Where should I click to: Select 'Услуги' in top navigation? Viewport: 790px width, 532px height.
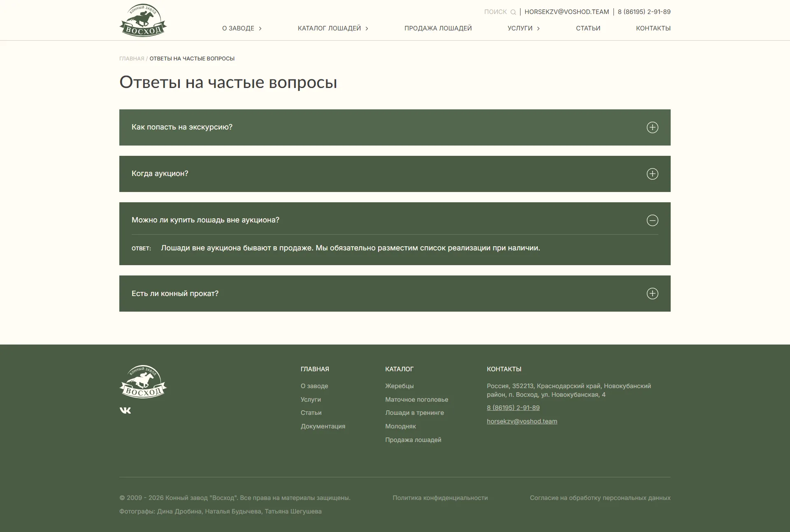520,28
